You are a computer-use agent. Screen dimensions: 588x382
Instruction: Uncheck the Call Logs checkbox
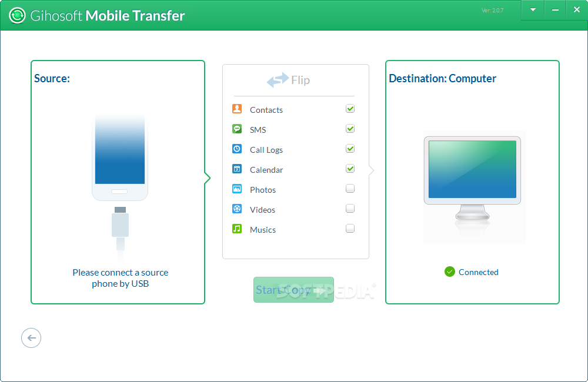[350, 149]
